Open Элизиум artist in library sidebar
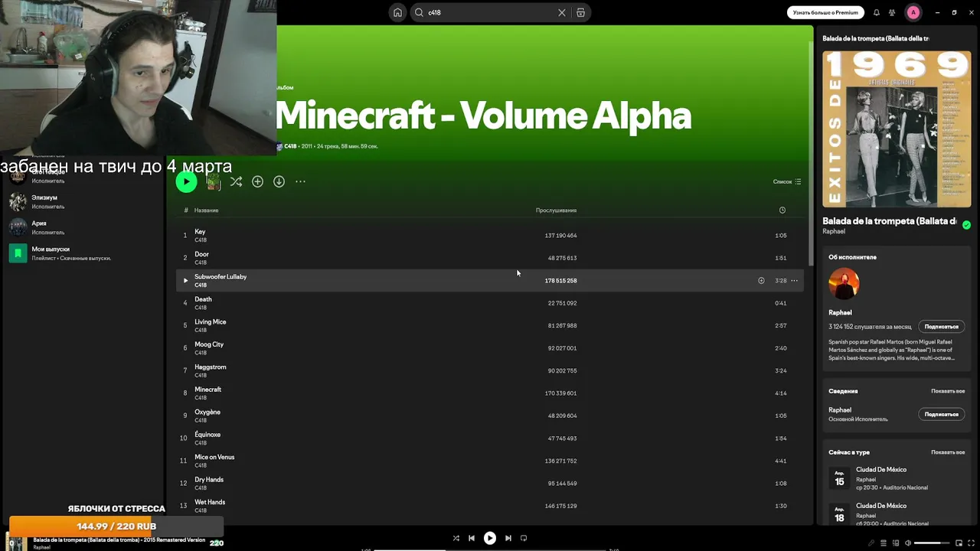 (x=84, y=202)
